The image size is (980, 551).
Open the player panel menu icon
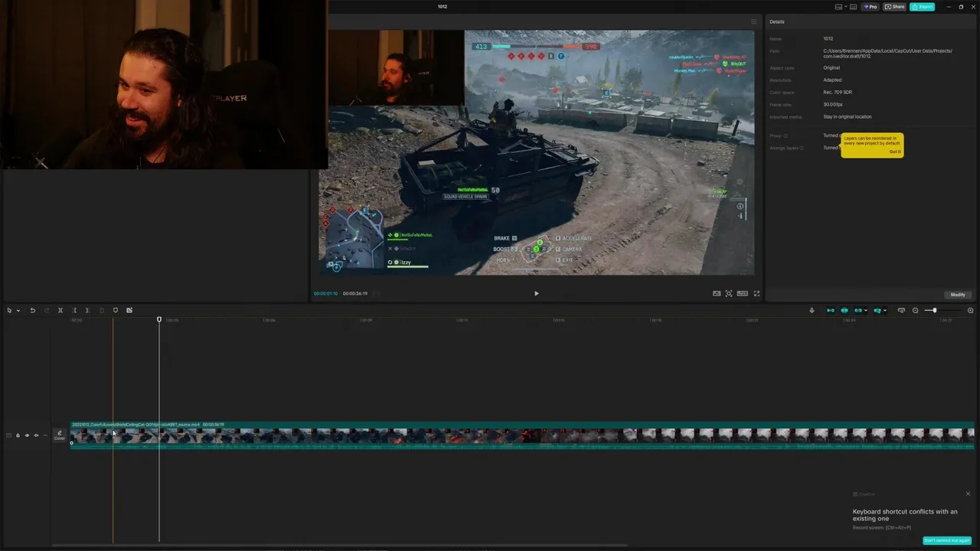(x=753, y=21)
